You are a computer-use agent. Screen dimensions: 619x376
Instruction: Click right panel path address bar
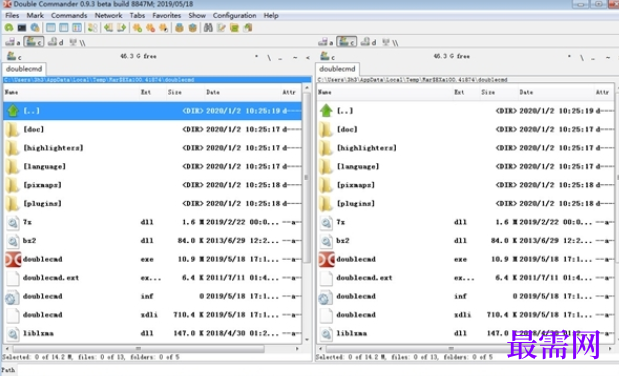[465, 79]
